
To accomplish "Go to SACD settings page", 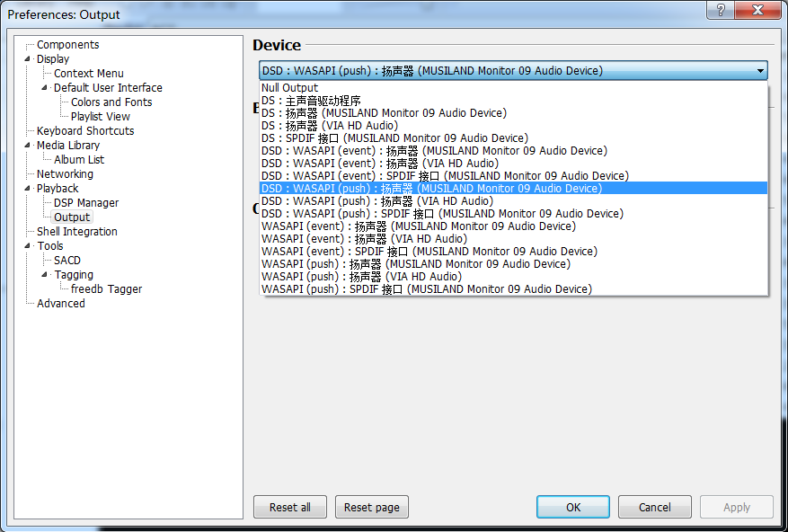I will click(67, 261).
